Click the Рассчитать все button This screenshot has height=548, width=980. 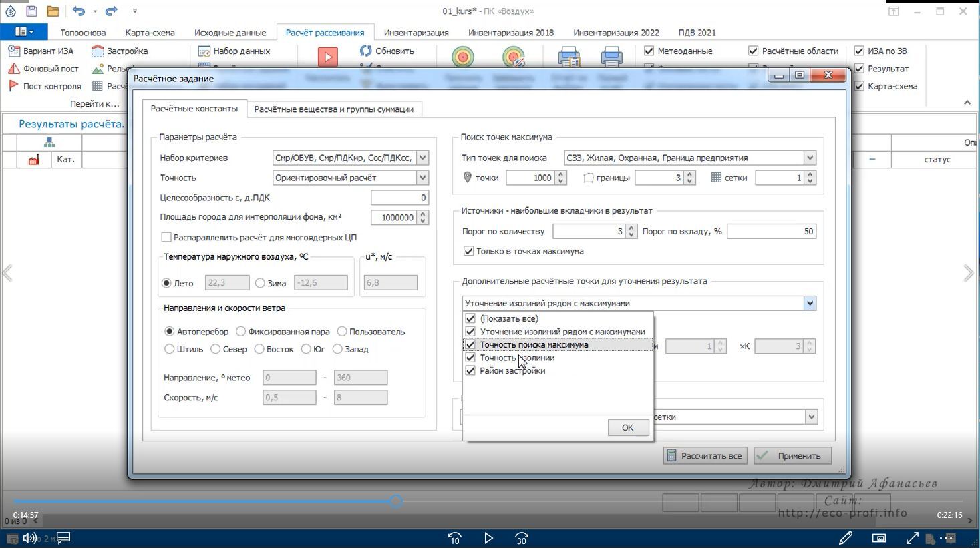[705, 456]
